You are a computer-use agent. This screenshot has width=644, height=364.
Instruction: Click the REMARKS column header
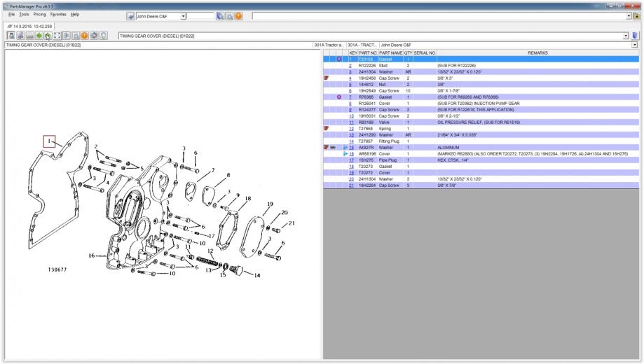point(537,52)
